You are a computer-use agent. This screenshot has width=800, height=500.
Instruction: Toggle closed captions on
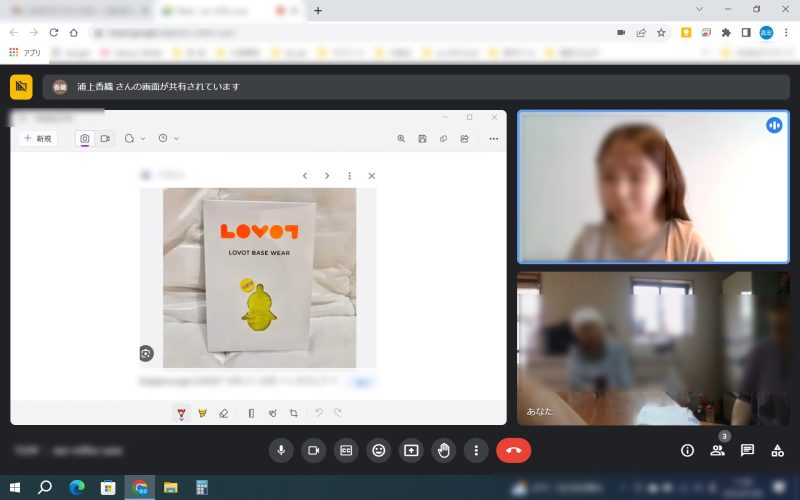click(346, 450)
